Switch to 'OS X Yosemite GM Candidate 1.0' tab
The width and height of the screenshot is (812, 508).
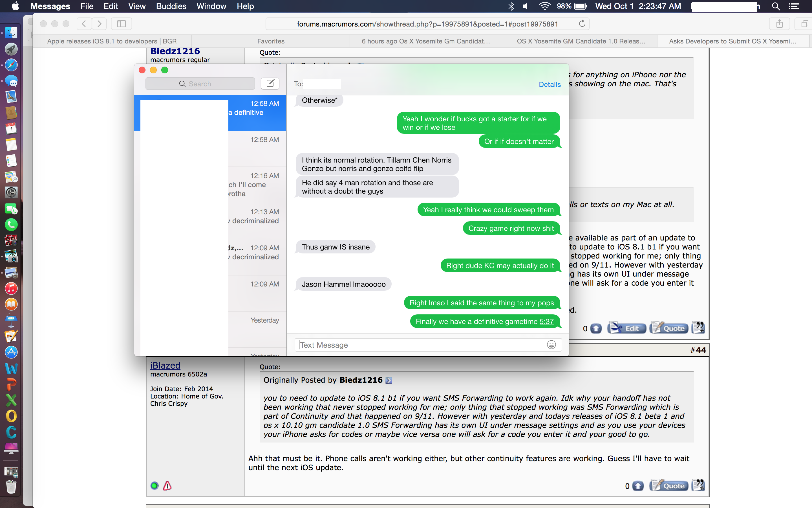(x=581, y=41)
